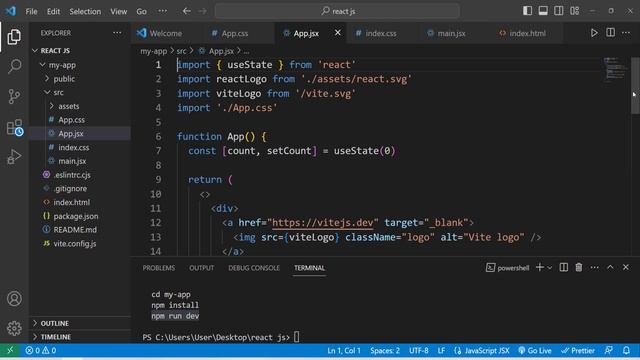Open the Manage gear icon

pyautogui.click(x=14, y=328)
